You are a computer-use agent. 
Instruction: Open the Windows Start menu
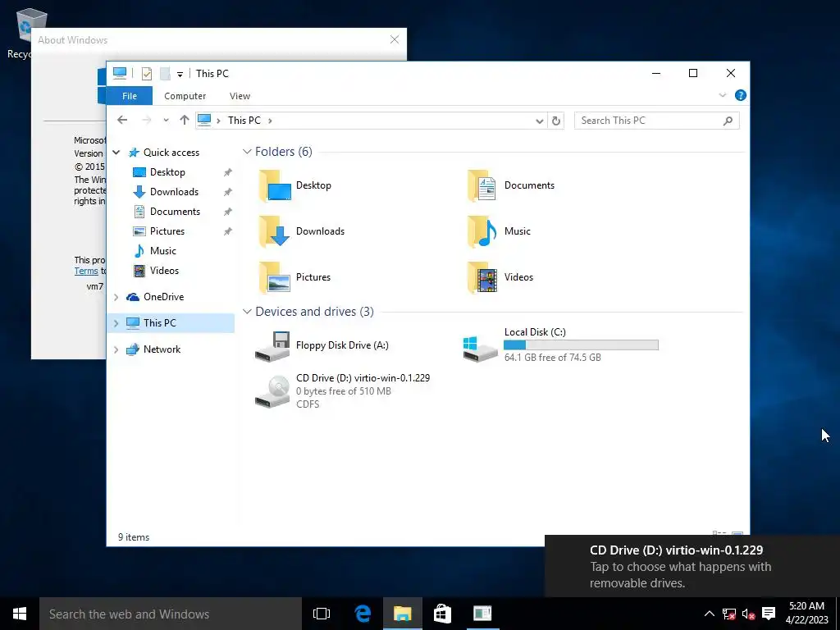click(x=20, y=614)
